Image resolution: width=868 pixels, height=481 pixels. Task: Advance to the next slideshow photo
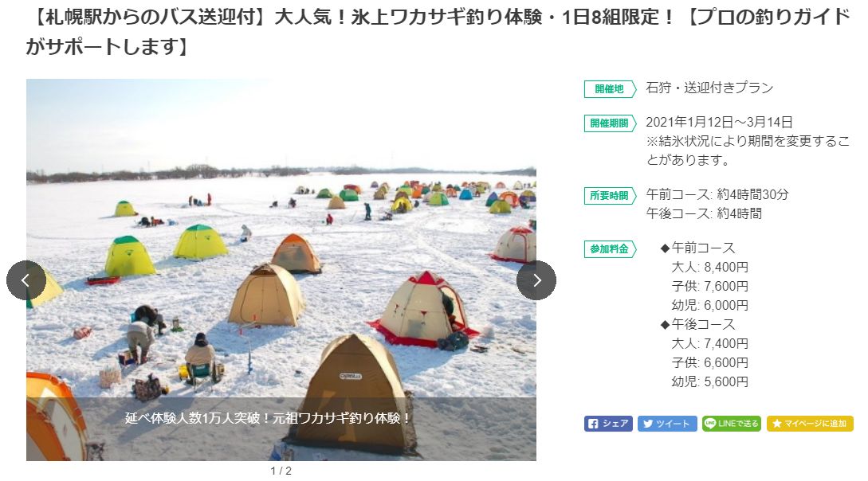click(x=536, y=280)
